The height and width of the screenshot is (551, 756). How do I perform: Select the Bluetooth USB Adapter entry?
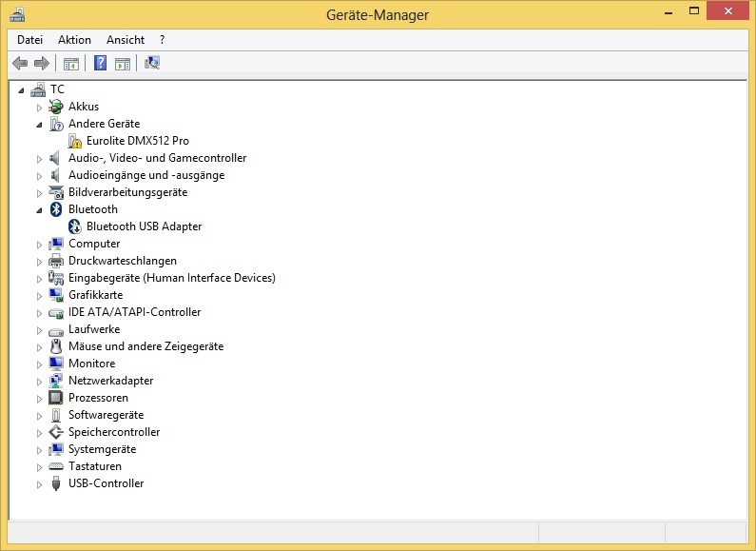tap(144, 226)
